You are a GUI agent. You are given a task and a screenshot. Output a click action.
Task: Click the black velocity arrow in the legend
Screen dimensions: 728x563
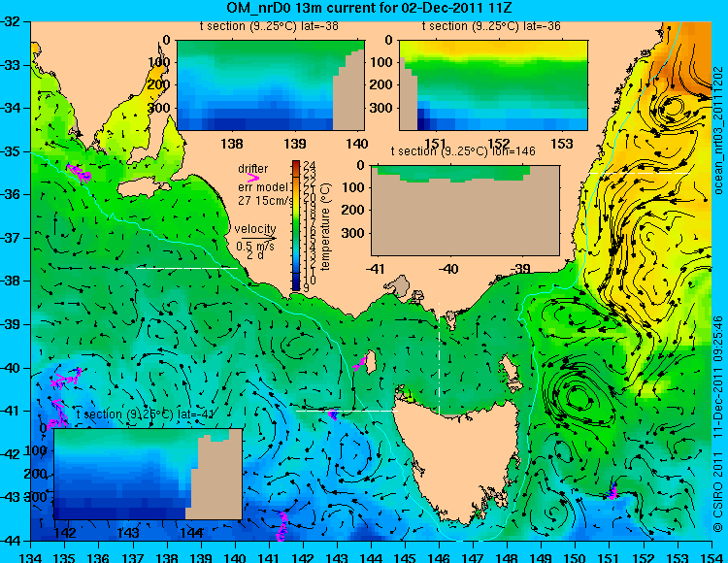click(x=259, y=238)
